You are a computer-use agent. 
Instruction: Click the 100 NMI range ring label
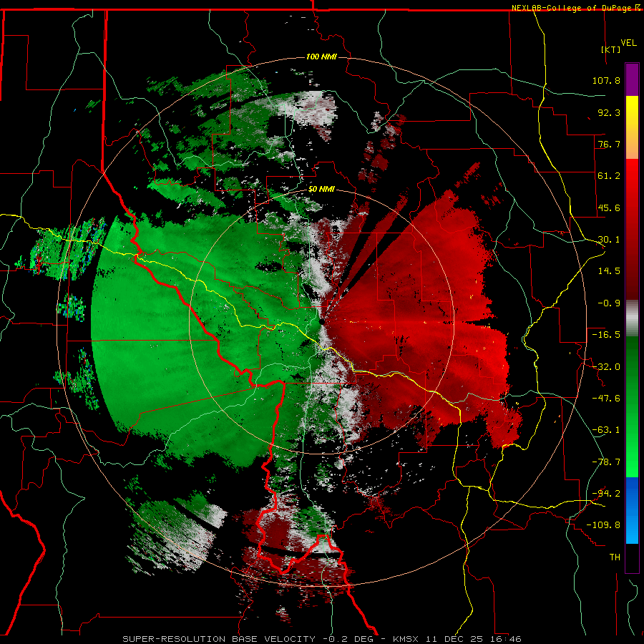tap(321, 57)
